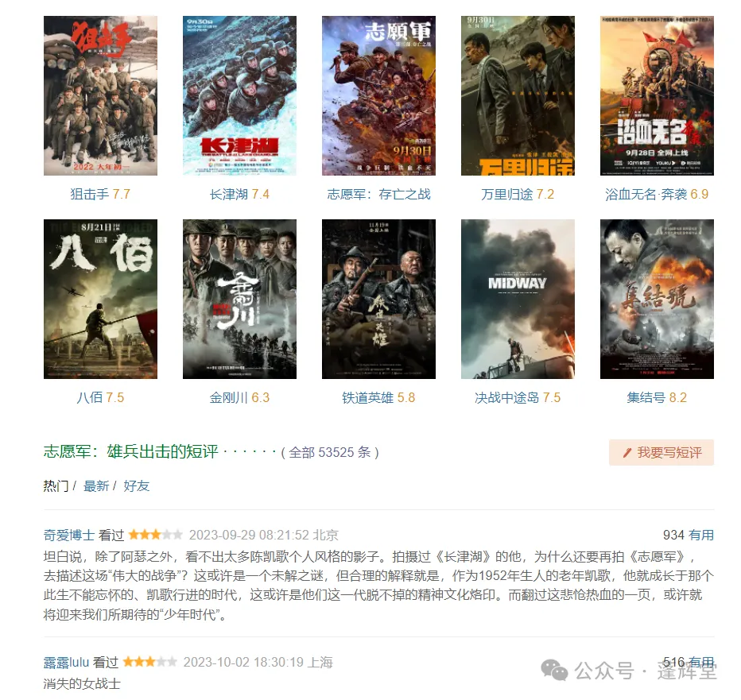Image resolution: width=741 pixels, height=700 pixels.
Task: Open user 露露lulu profile link
Action: (66, 662)
